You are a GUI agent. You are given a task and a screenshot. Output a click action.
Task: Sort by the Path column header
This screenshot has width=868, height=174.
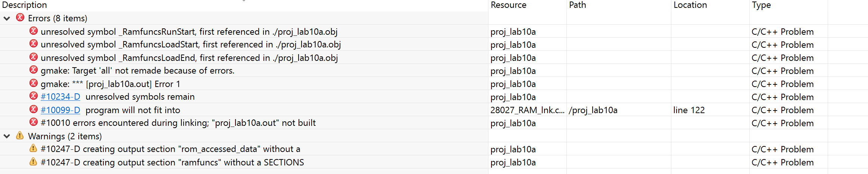coord(577,5)
